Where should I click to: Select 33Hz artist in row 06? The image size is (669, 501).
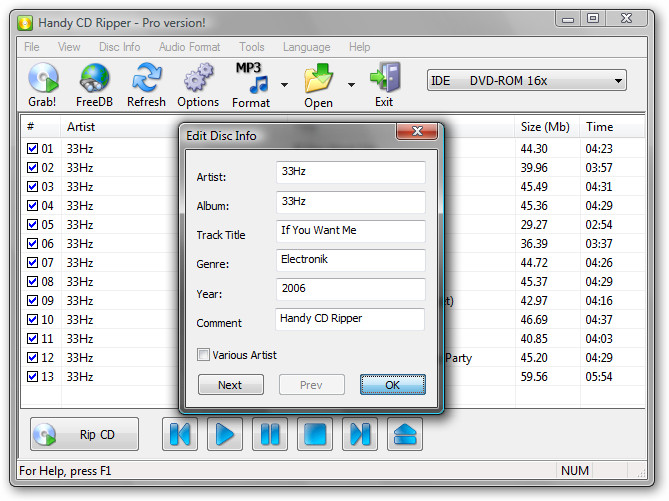[x=80, y=244]
